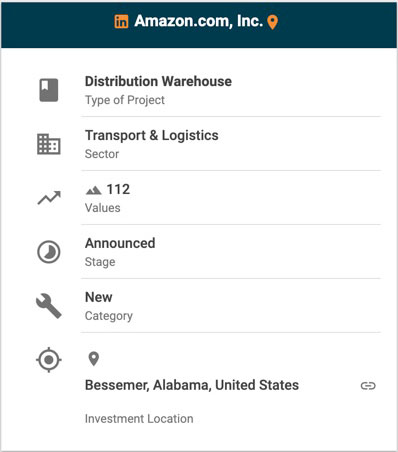Viewport: 398px width, 452px height.
Task: Click the 112 value figure
Action: (x=118, y=189)
